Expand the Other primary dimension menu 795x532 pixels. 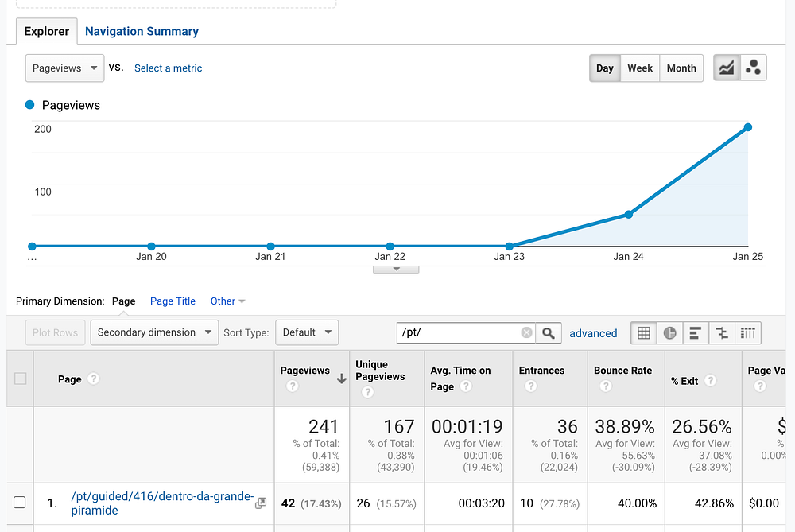pyautogui.click(x=227, y=301)
